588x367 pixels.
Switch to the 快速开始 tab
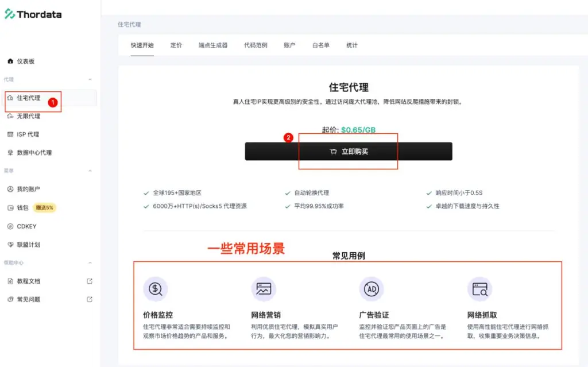tap(142, 45)
